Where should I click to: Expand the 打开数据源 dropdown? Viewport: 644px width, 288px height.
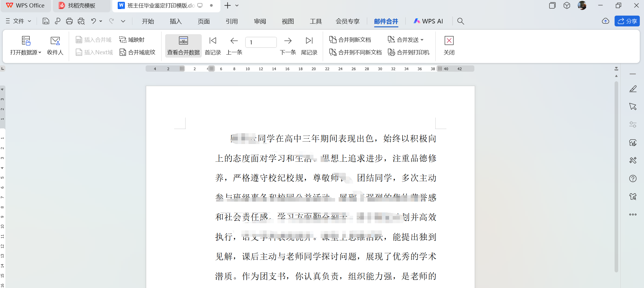(x=26, y=52)
